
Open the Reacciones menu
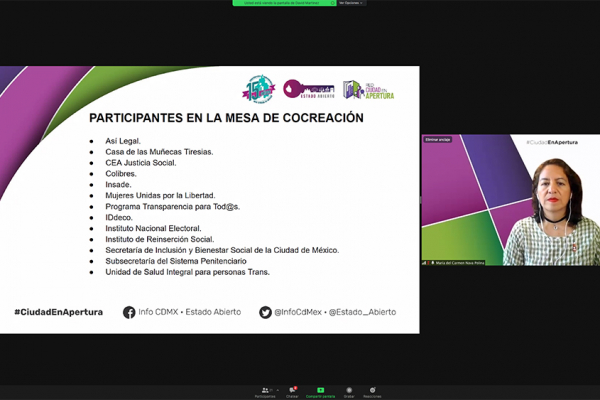coord(372,392)
